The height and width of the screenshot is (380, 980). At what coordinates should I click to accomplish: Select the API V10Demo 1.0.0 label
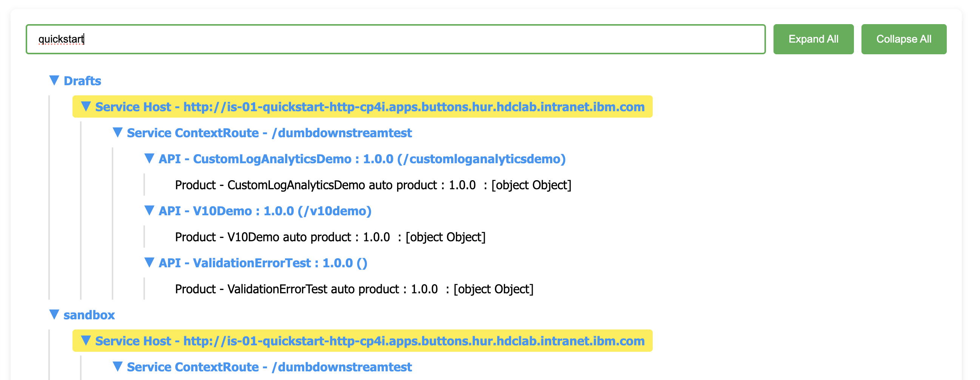(x=266, y=210)
